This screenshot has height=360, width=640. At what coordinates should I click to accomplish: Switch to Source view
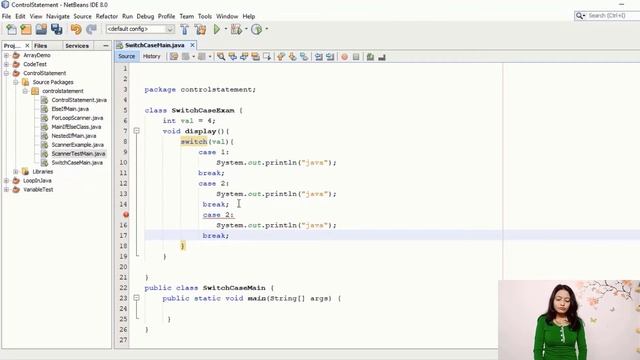click(x=127, y=56)
